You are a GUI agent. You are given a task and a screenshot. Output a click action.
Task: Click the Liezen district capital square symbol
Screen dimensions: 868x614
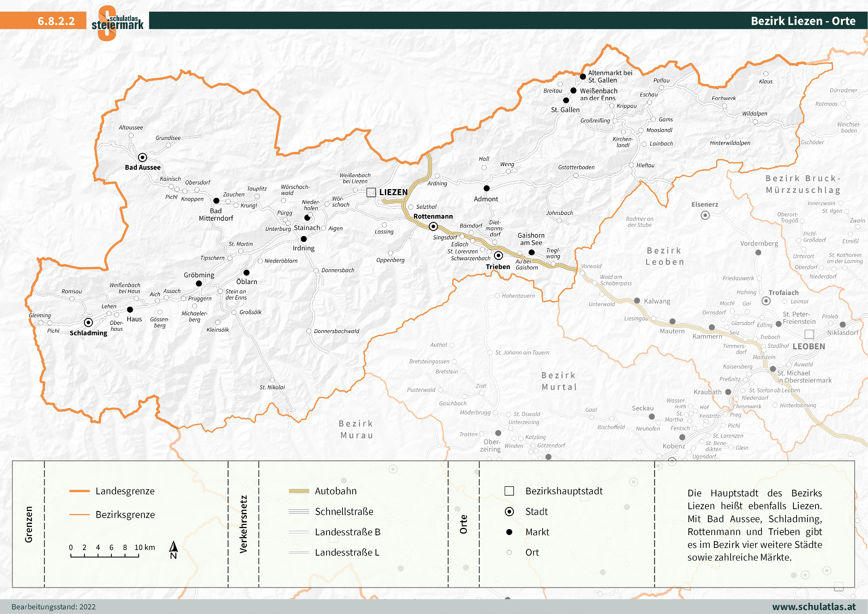pyautogui.click(x=371, y=192)
